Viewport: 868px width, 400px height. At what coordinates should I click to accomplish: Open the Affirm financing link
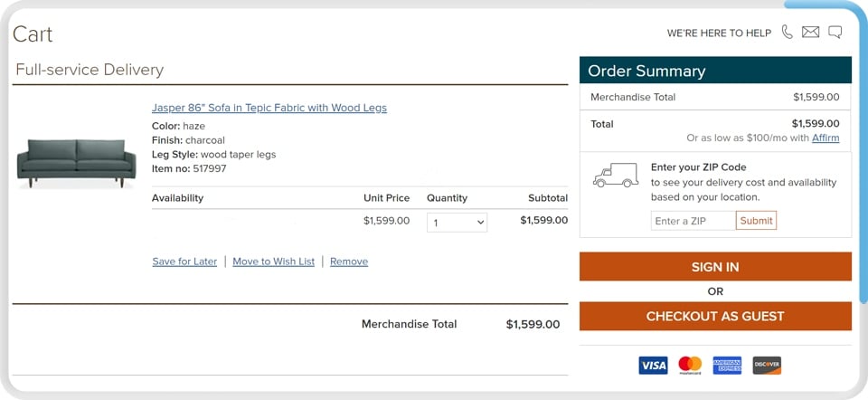point(826,138)
